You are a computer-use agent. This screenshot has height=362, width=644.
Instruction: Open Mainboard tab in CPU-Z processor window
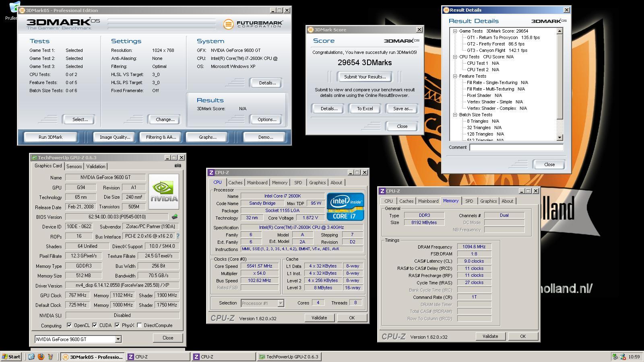pos(257,183)
